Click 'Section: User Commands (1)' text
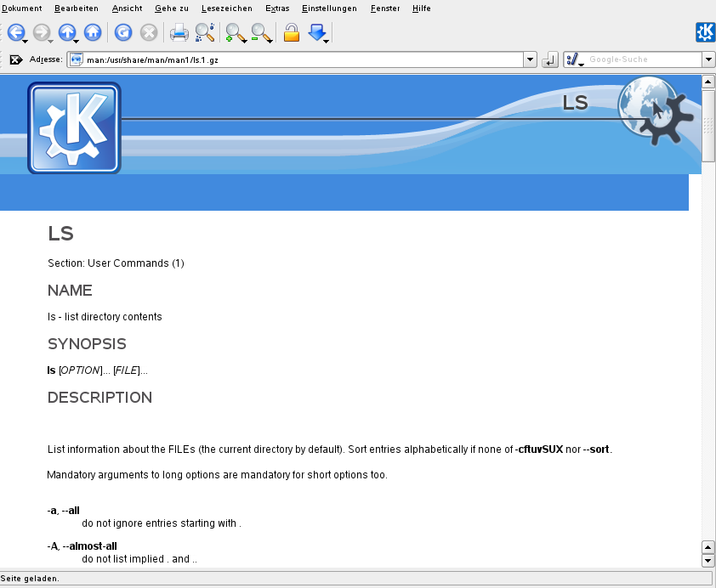716x588 pixels. [x=116, y=263]
